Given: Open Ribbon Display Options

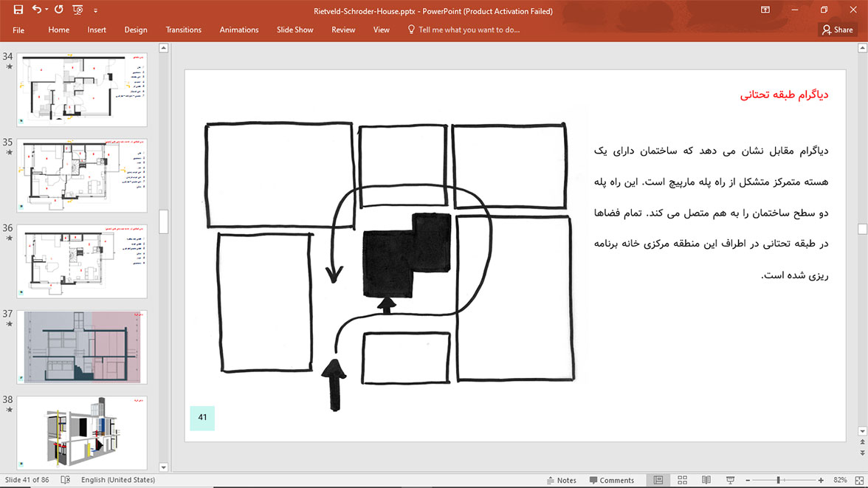Looking at the screenshot, I should [x=765, y=10].
